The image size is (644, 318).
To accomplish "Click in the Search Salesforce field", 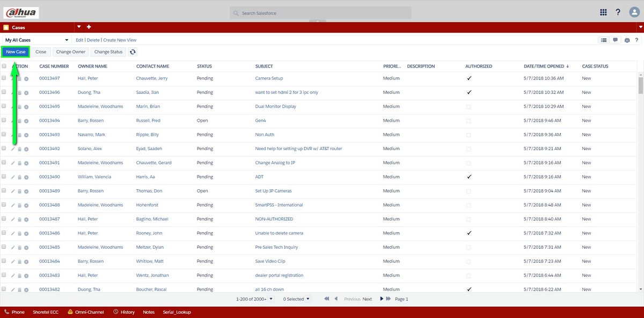I will pyautogui.click(x=320, y=13).
